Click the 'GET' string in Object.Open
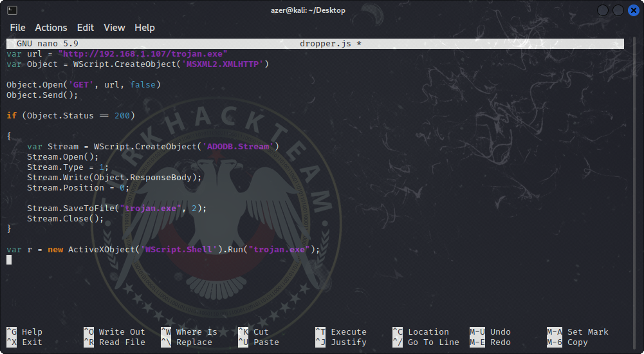644x354 pixels. pyautogui.click(x=81, y=84)
